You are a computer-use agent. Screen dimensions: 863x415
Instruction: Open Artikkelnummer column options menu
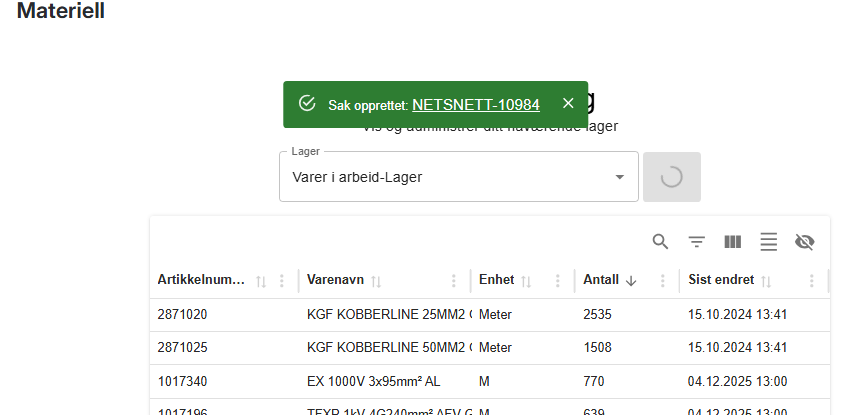(x=282, y=281)
